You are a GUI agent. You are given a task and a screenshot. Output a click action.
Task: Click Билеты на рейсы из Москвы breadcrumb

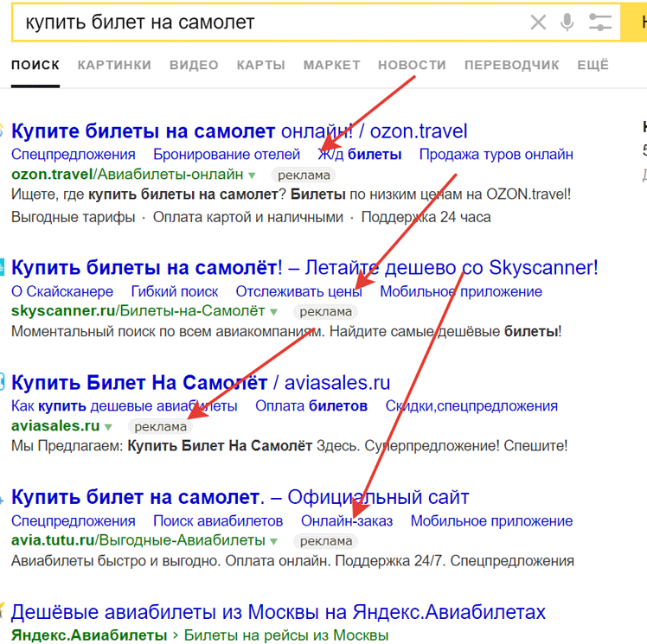pyautogui.click(x=286, y=635)
